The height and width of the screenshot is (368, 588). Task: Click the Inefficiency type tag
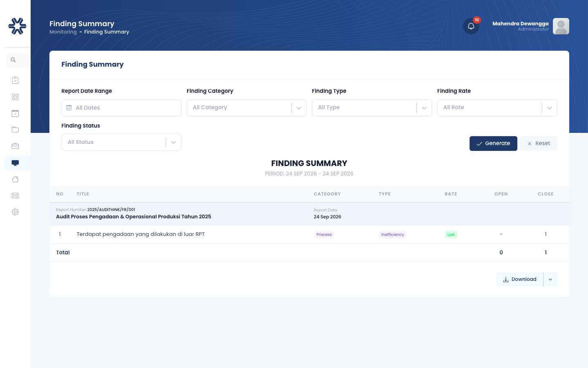pyautogui.click(x=393, y=235)
